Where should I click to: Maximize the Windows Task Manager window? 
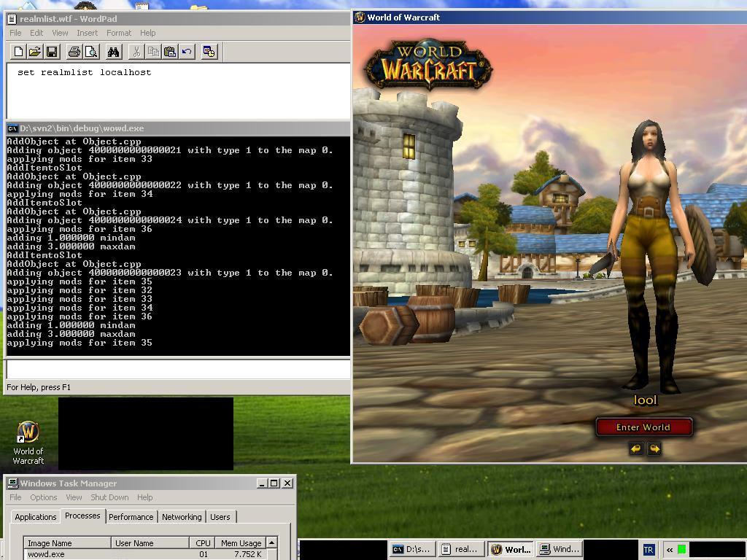pyautogui.click(x=274, y=483)
